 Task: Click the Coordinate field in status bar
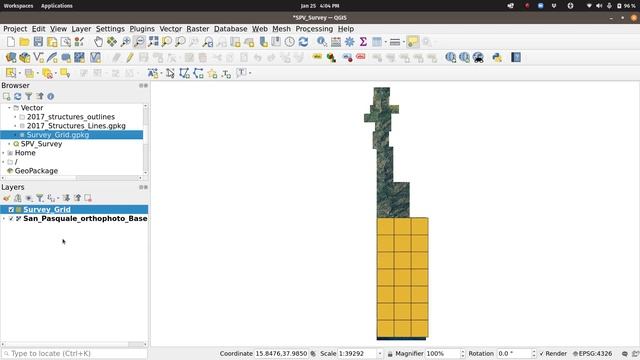281,353
